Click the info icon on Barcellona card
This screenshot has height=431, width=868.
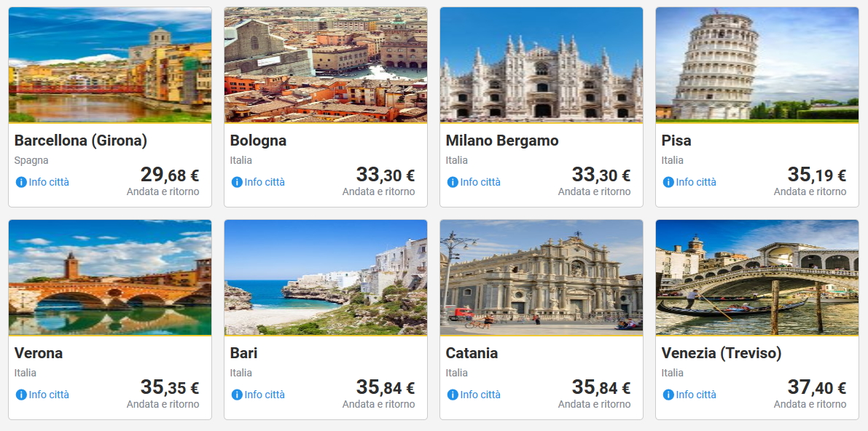click(21, 182)
